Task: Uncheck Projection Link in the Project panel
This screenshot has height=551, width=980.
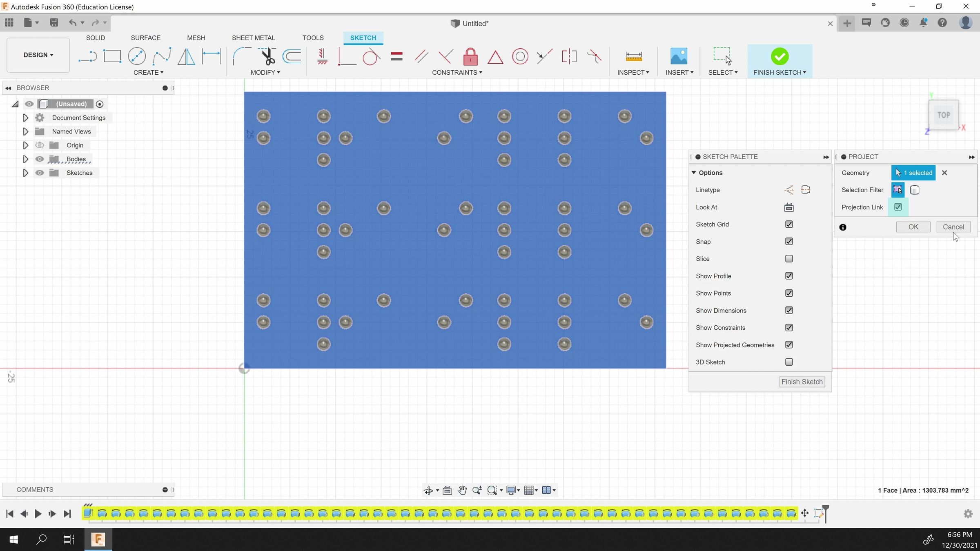Action: pos(898,207)
